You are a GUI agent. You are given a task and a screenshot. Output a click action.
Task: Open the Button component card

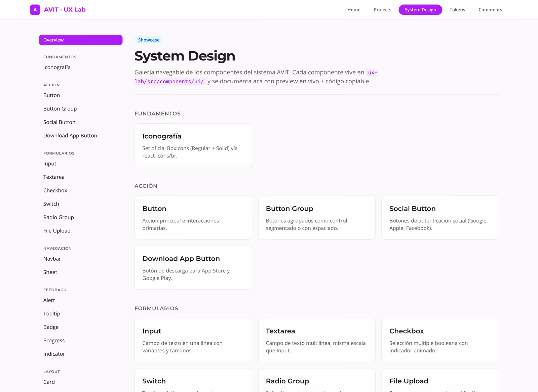(193, 218)
